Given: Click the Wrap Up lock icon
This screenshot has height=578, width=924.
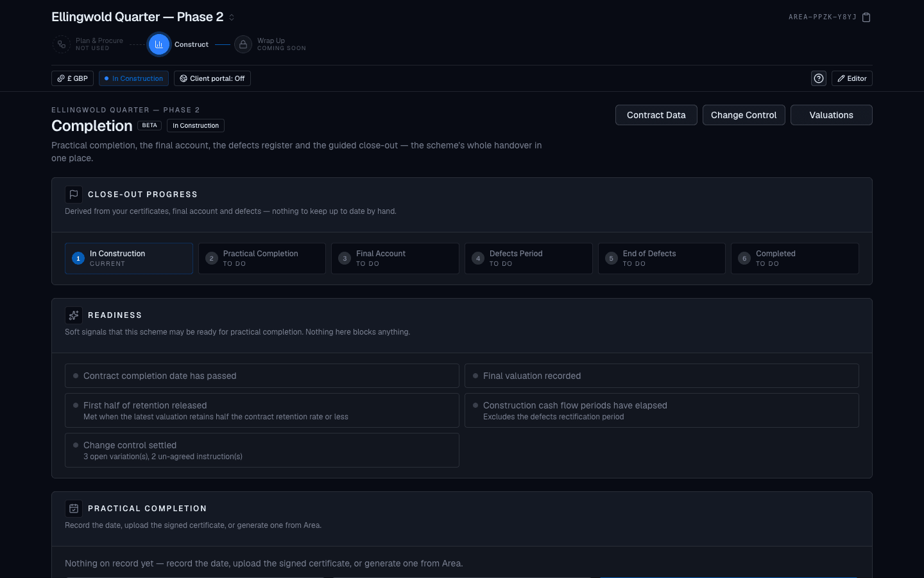Looking at the screenshot, I should click(243, 44).
